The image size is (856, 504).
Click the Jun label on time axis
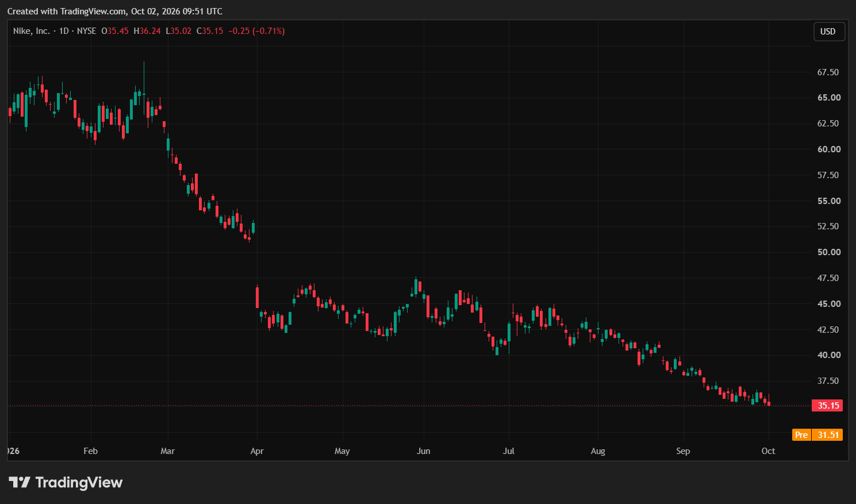[x=424, y=451]
